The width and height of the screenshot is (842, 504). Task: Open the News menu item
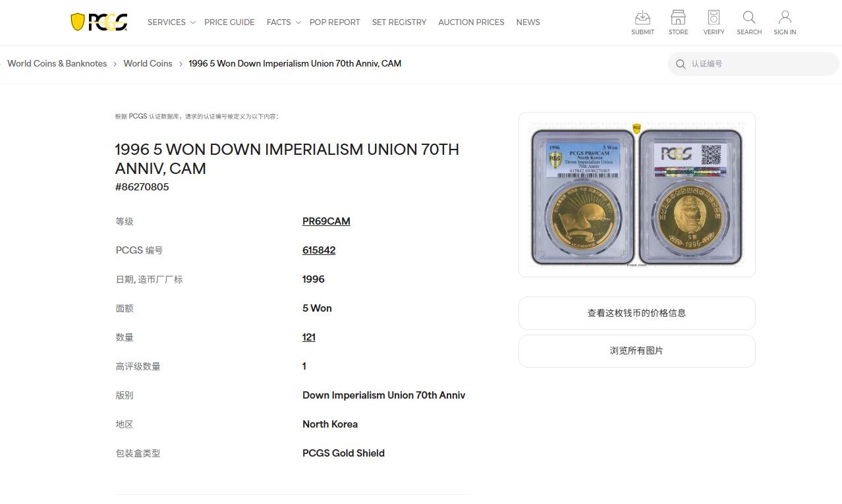(528, 22)
